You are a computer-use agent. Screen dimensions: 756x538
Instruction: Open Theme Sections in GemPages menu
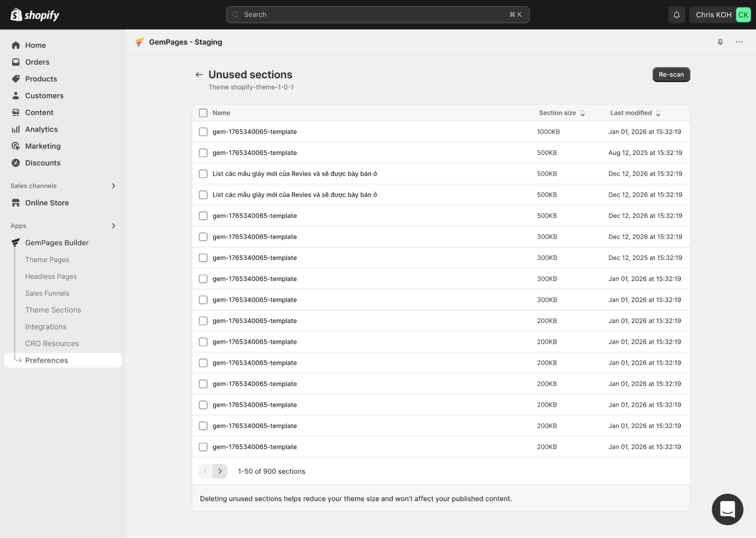click(53, 310)
